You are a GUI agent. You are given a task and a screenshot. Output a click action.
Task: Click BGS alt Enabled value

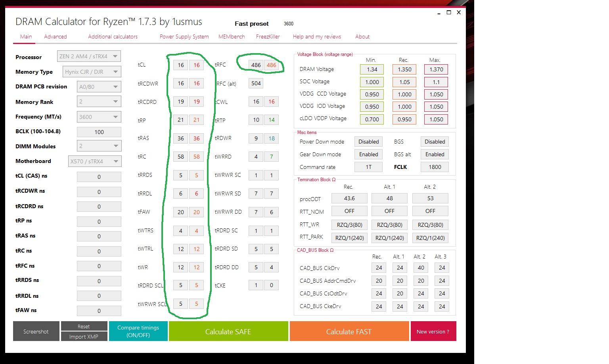(x=435, y=154)
